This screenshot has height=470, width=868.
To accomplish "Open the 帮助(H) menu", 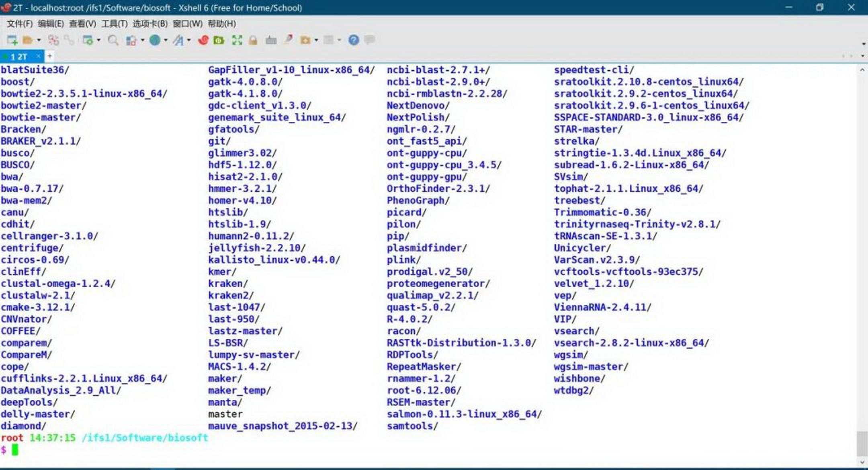I will coord(222,24).
